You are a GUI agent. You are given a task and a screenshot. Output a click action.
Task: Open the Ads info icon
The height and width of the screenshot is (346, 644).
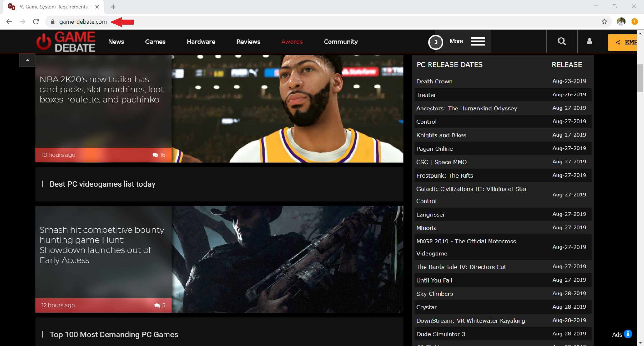pyautogui.click(x=628, y=334)
